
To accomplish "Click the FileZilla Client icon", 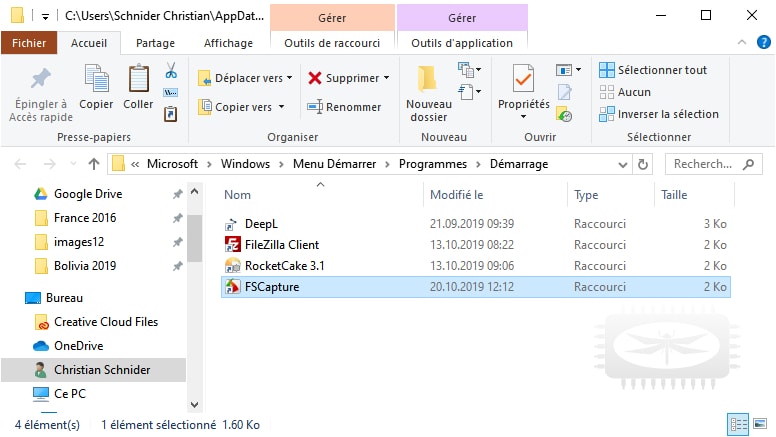I will point(232,244).
